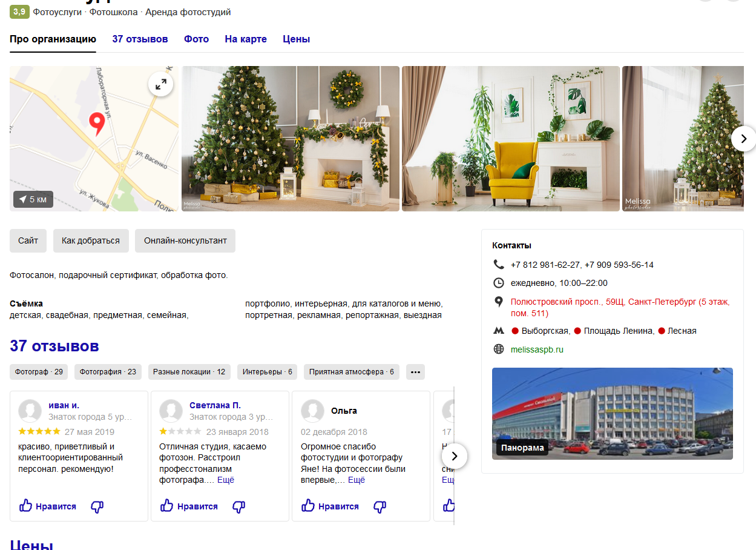Open Светлана П. reviewer profile name

(215, 405)
